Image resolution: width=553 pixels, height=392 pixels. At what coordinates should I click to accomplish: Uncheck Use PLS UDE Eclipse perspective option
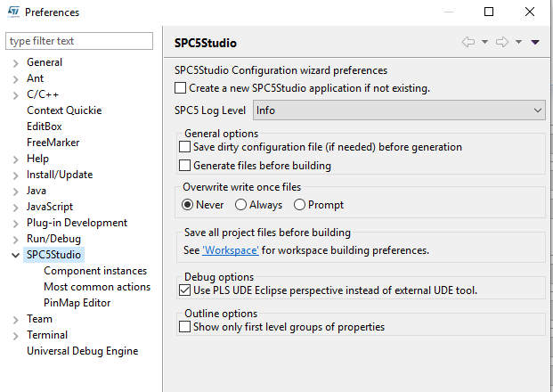pos(185,290)
